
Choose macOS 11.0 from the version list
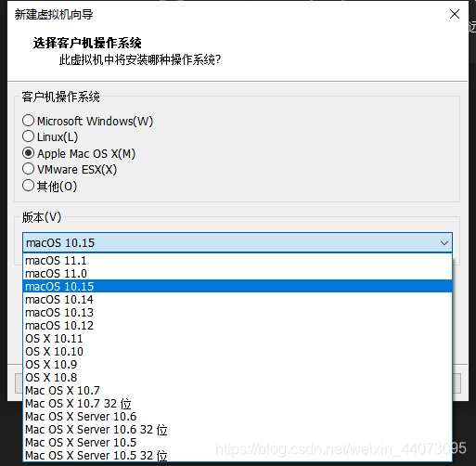coord(238,274)
